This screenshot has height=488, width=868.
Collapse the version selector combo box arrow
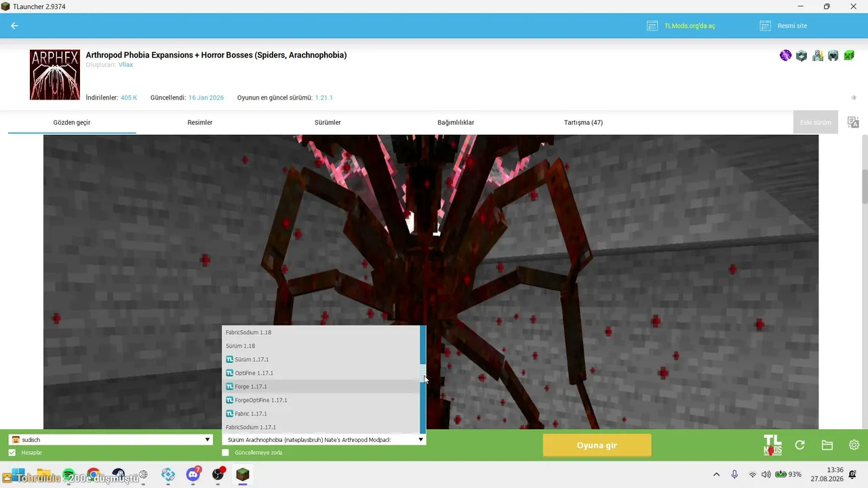coord(421,440)
